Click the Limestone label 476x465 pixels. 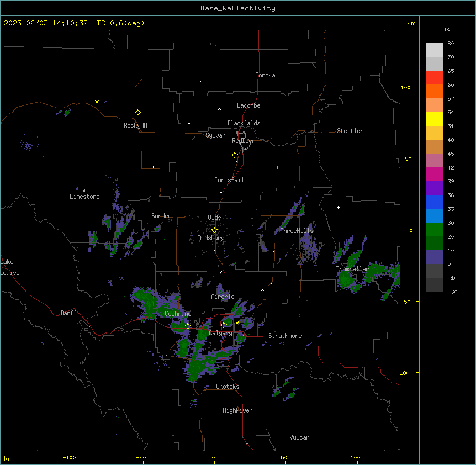(x=84, y=197)
